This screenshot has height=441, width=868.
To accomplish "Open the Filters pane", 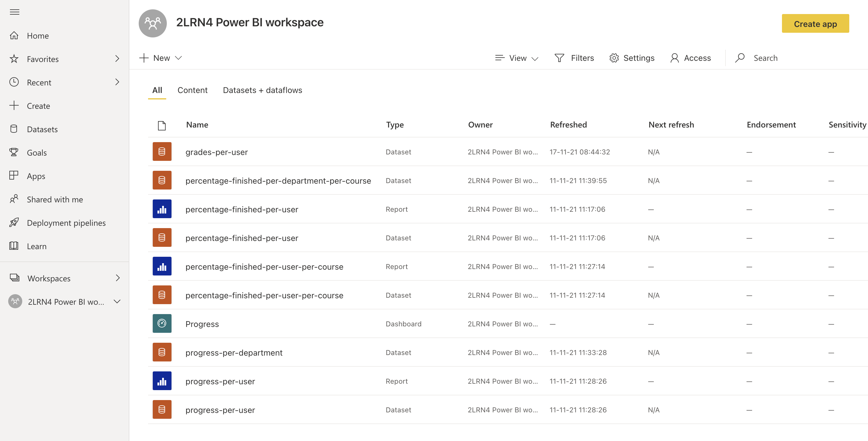I will [x=574, y=58].
